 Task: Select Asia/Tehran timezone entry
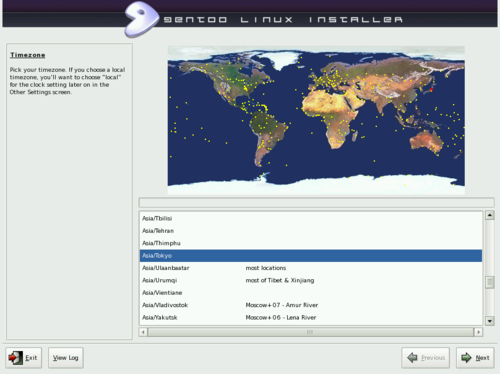point(311,231)
